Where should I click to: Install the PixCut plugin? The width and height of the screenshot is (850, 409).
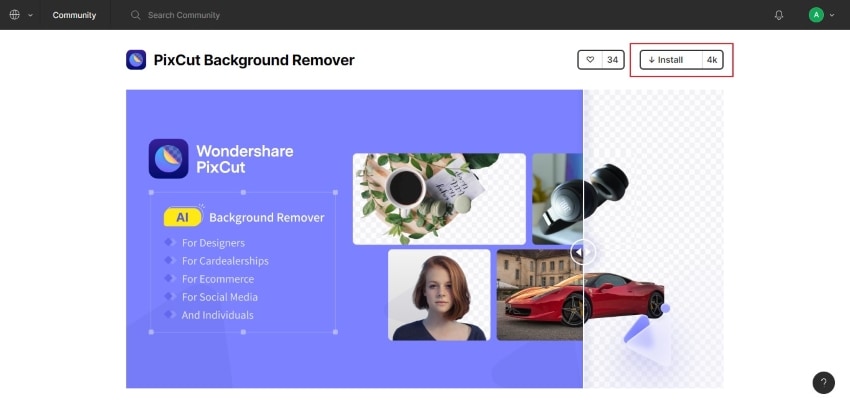pyautogui.click(x=671, y=60)
